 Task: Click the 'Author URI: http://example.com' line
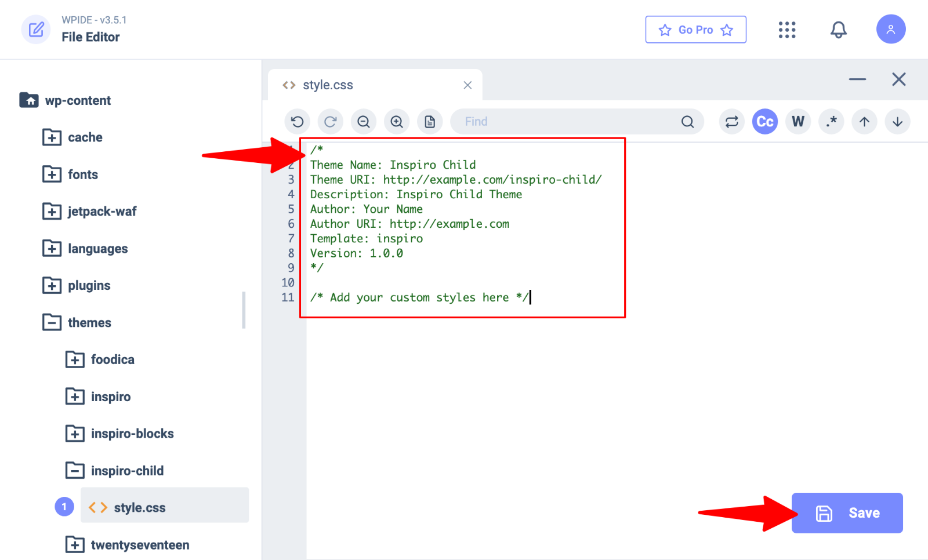click(409, 224)
